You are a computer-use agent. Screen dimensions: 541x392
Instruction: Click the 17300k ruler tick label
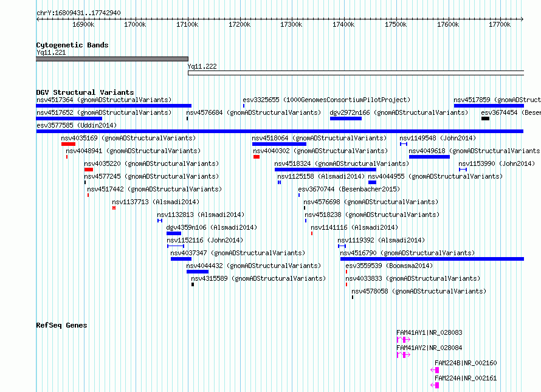[x=291, y=24]
